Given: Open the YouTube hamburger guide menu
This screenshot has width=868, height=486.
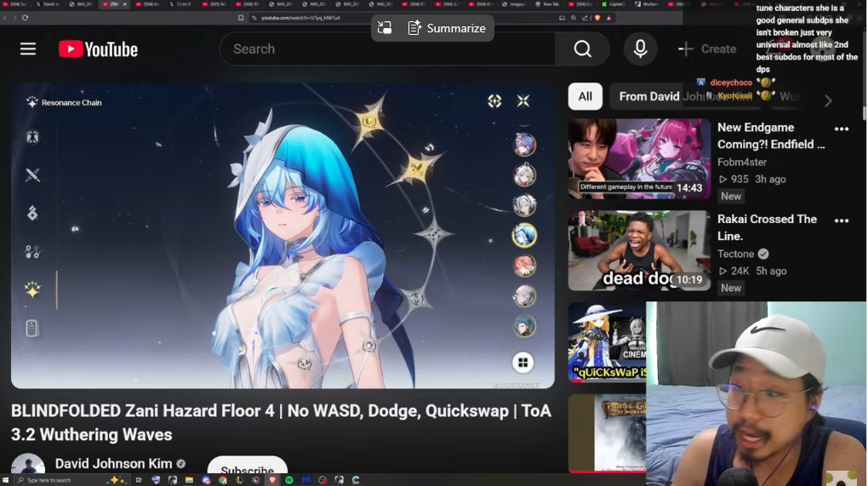Looking at the screenshot, I should (28, 49).
